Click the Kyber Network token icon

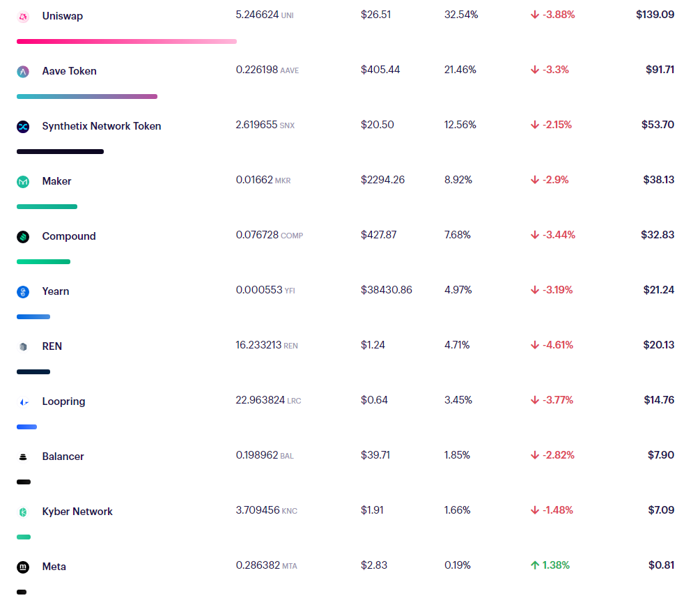[23, 512]
